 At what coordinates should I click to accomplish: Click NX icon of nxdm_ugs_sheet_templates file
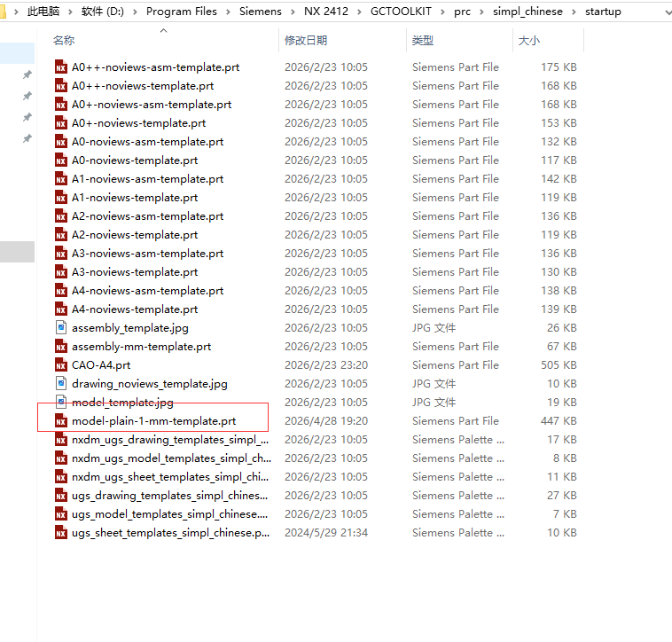[x=61, y=477]
